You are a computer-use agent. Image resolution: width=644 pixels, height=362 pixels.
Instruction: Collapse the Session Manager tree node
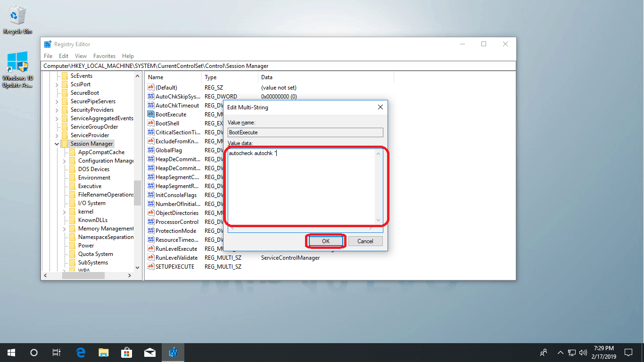57,144
